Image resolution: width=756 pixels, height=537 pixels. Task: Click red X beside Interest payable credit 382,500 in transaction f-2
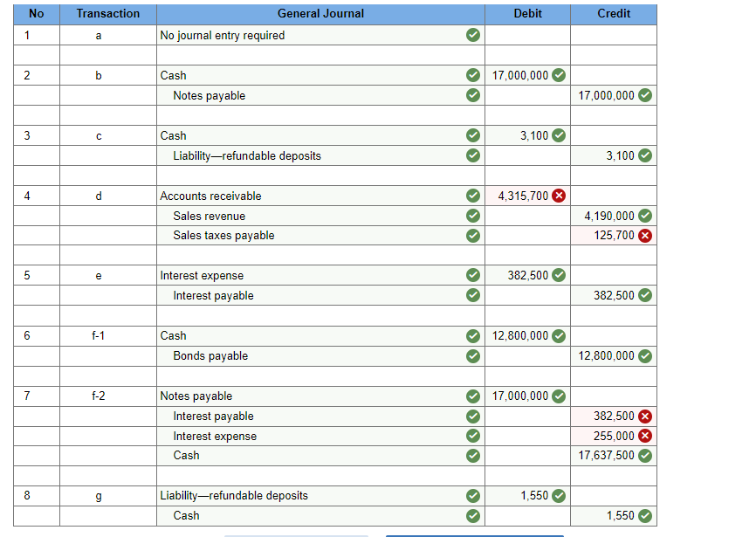tap(645, 416)
